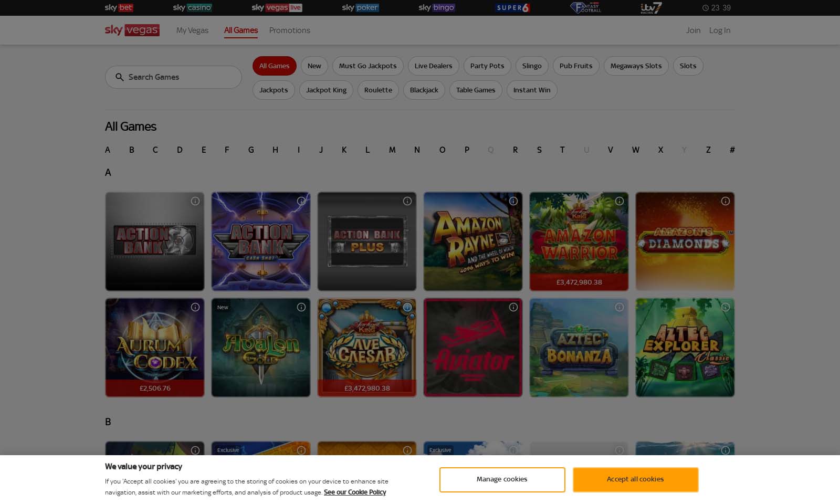Select the Sky Poker icon
Screen dimensions: 840x504
(x=360, y=8)
